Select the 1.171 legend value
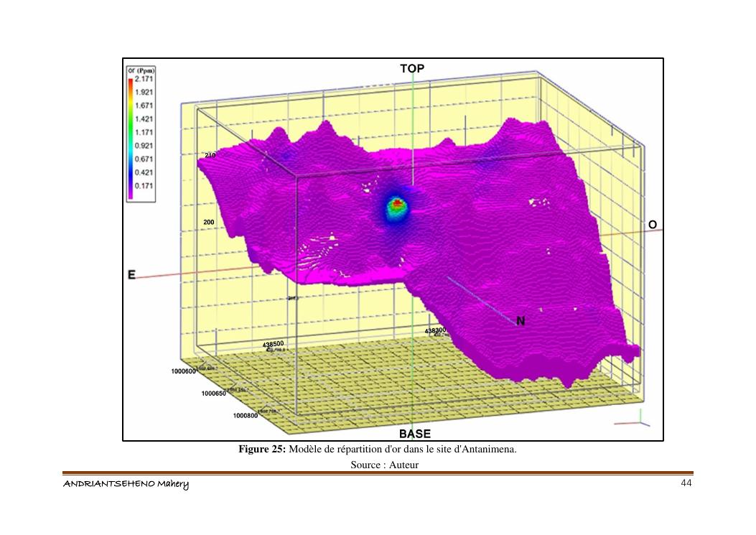The height and width of the screenshot is (535, 756). [144, 132]
